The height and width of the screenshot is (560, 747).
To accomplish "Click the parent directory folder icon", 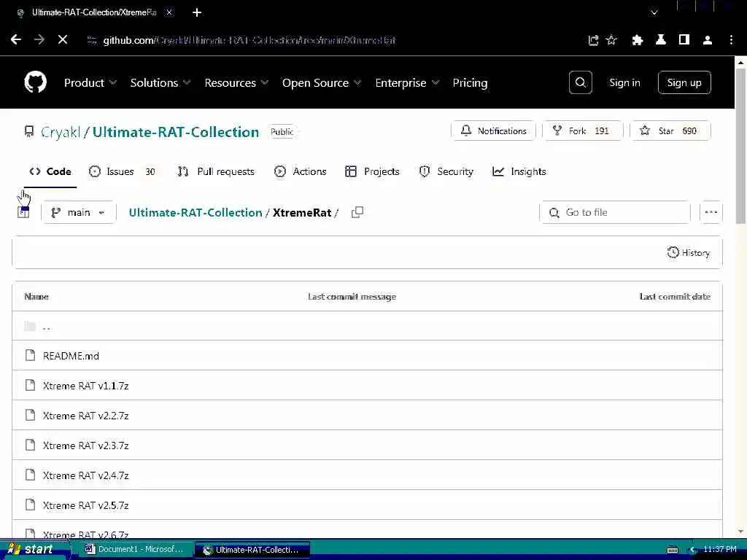I will 30,326.
